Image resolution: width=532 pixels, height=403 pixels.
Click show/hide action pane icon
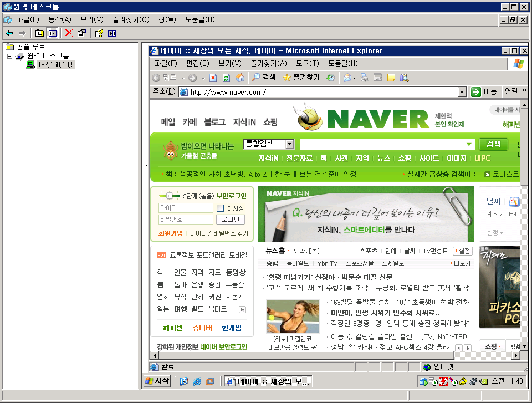[x=112, y=33]
